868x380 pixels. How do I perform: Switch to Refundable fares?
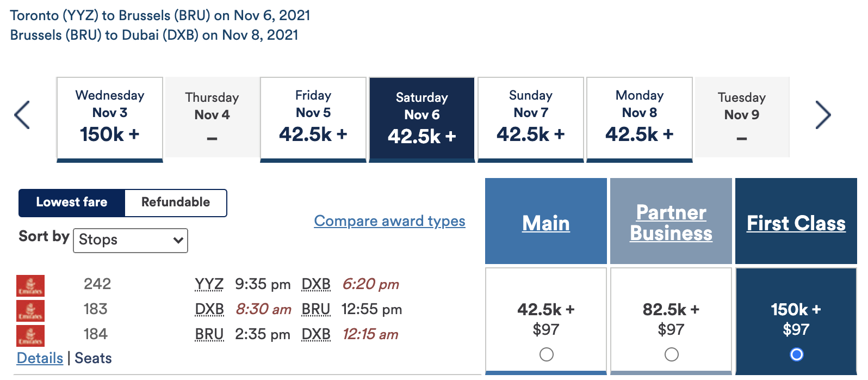(175, 203)
